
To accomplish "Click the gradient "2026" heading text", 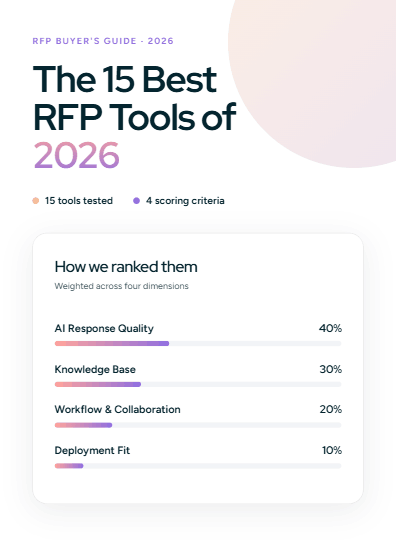I will coord(76,155).
